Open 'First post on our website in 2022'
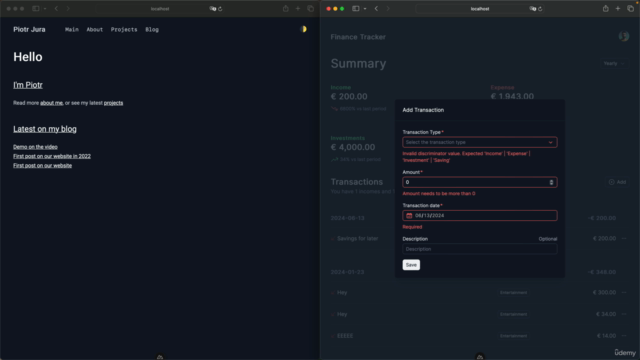The image size is (640, 360). coord(52,156)
